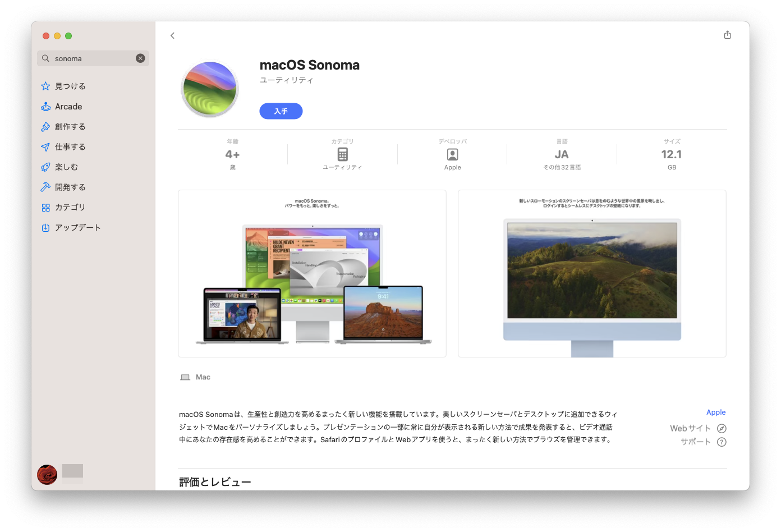Open 開発する hammer icon

[x=45, y=187]
